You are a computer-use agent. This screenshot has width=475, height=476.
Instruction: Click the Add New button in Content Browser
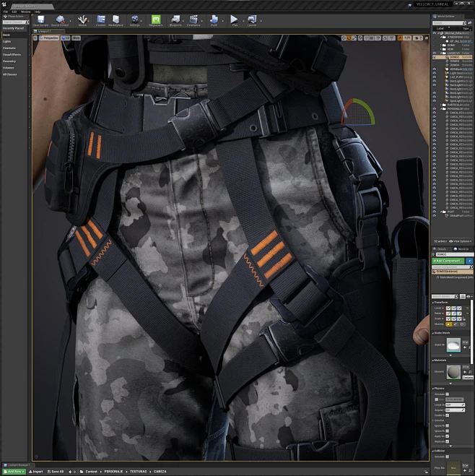coord(14,472)
